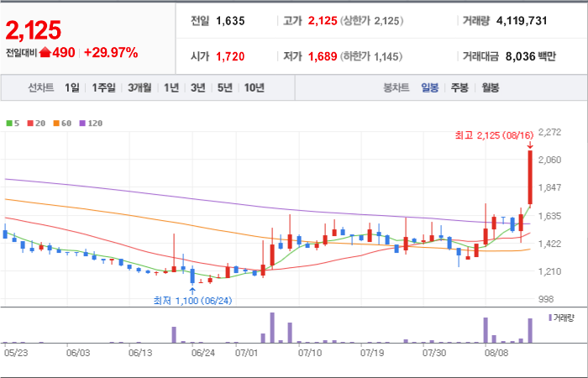Image resolution: width=588 pixels, height=378 pixels.
Task: Click the 2,060 price axis label
Action: click(549, 160)
